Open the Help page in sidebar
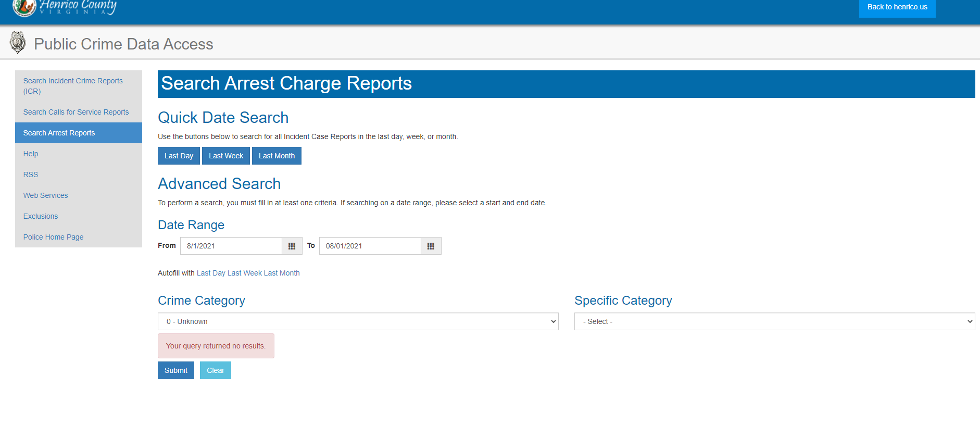The height and width of the screenshot is (437, 980). [79, 154]
